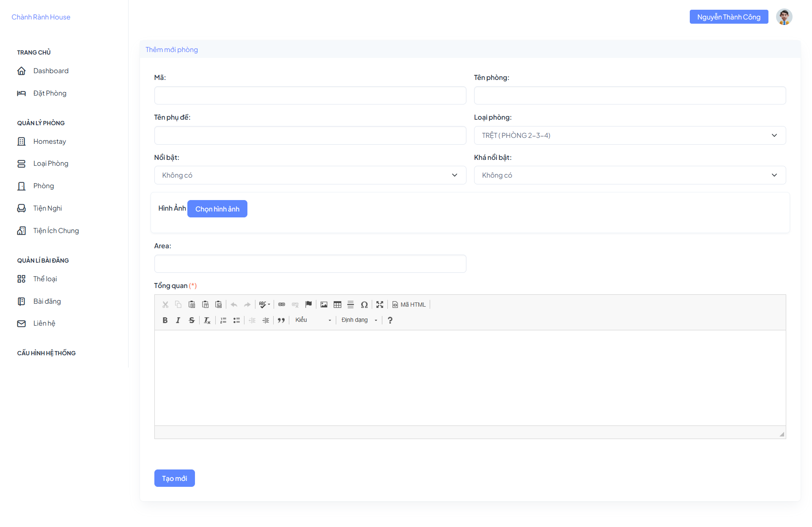Viewport: 812px width, 527px height.
Task: Open the Khá nổi bật dropdown
Action: [630, 175]
